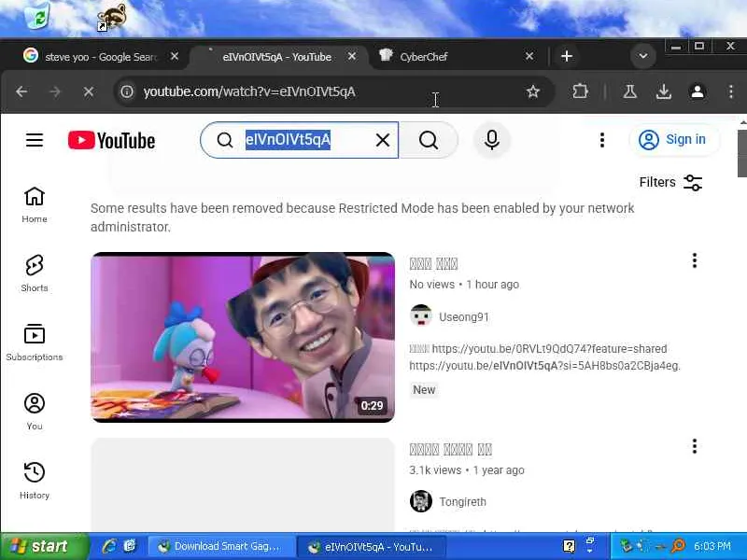
Task: Expand the tab search dropdown
Action: 643,56
